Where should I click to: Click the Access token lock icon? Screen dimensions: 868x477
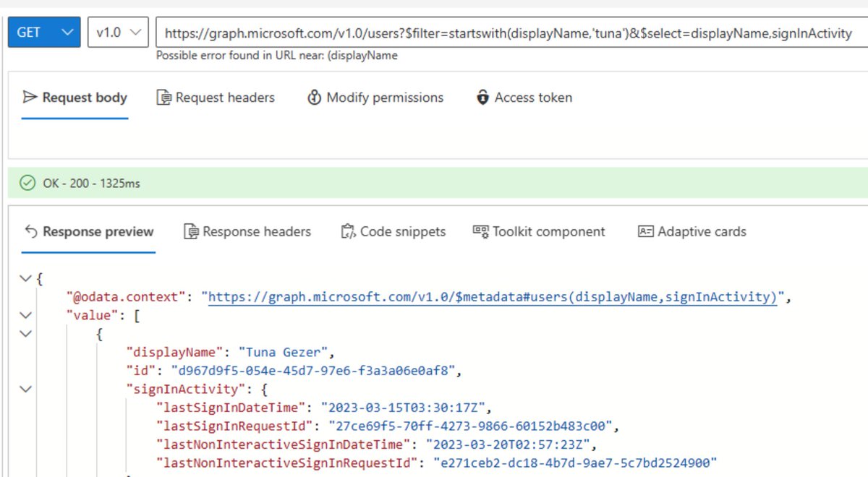coord(483,97)
